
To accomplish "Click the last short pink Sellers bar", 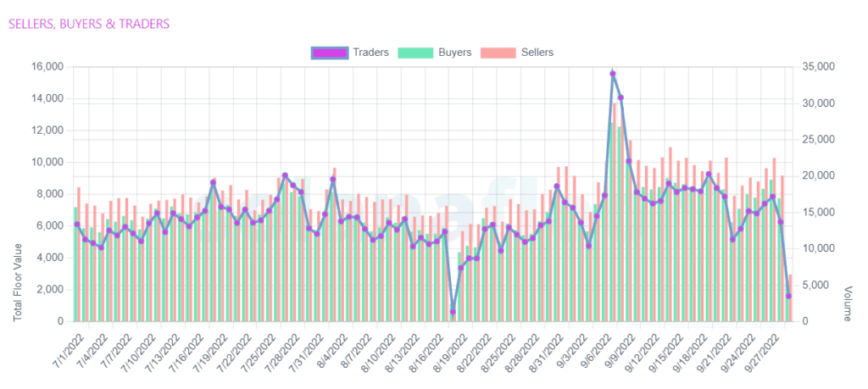I will (791, 298).
